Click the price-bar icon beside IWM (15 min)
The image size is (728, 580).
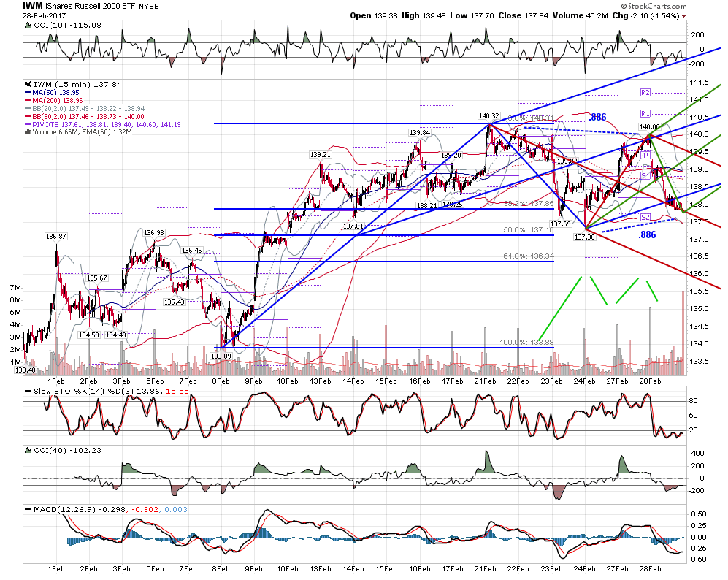tap(28, 85)
